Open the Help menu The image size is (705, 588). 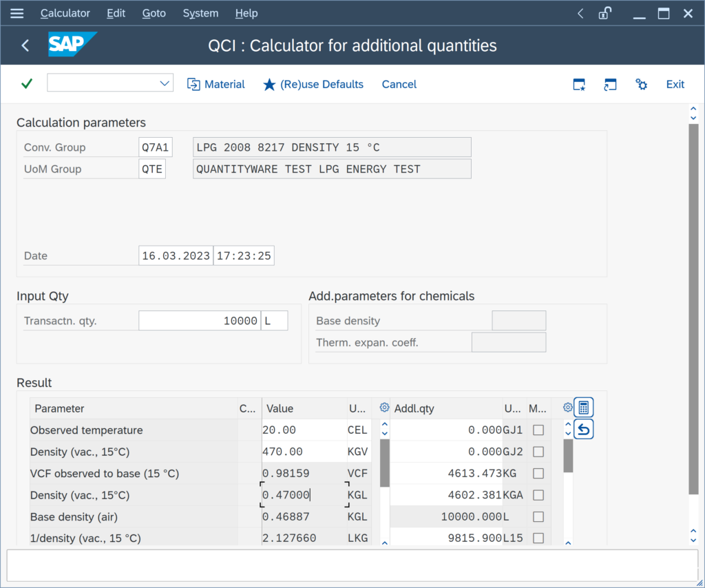click(246, 14)
